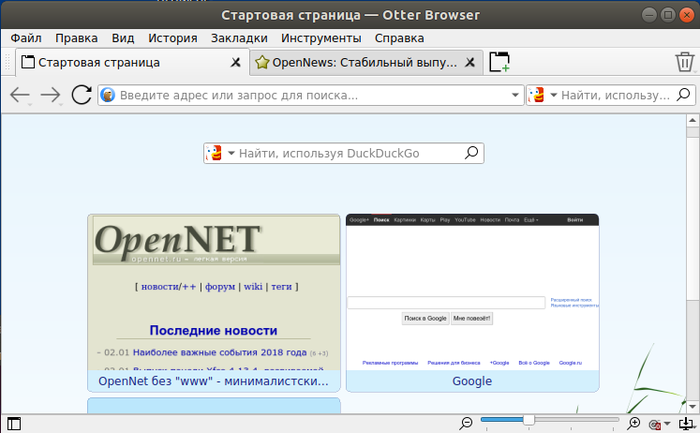Open the История menu
Image resolution: width=700 pixels, height=433 pixels.
click(x=172, y=38)
